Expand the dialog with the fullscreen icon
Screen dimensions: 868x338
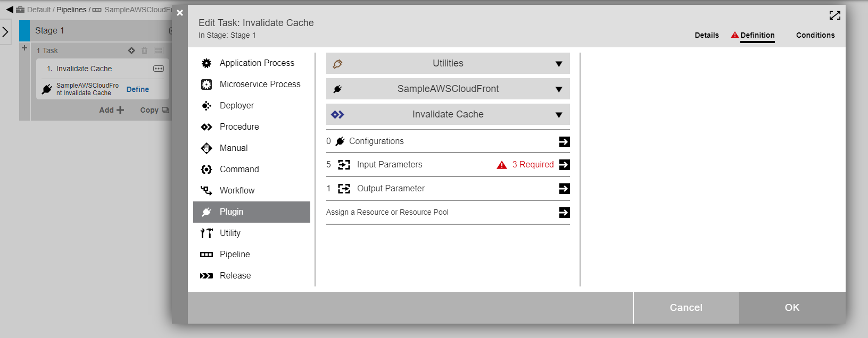tap(835, 15)
